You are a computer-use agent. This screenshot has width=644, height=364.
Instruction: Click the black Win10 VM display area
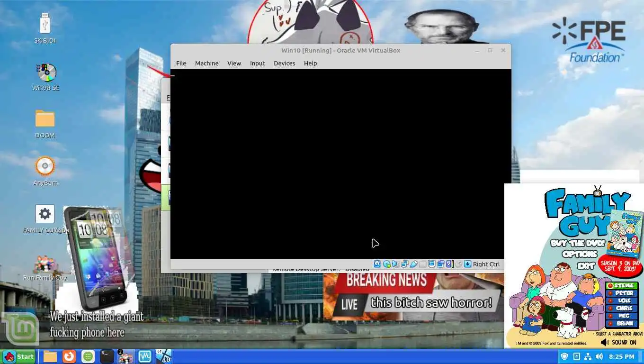[x=341, y=164]
